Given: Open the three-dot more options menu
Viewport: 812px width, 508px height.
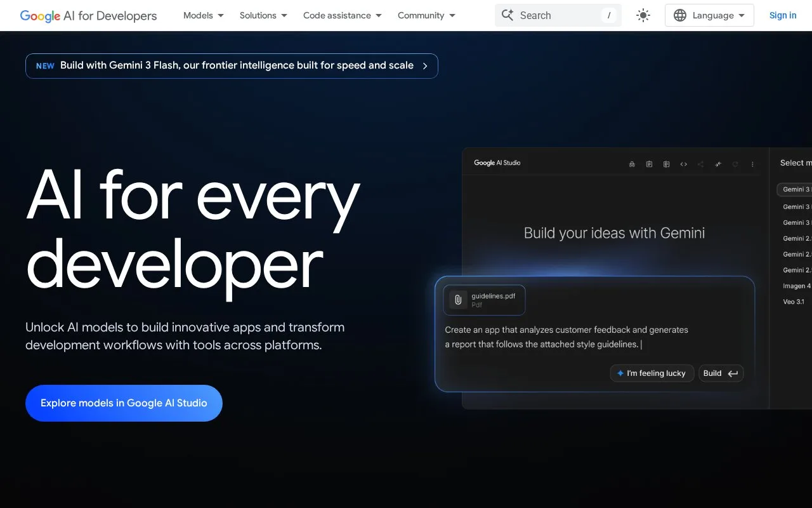Looking at the screenshot, I should pyautogui.click(x=752, y=164).
